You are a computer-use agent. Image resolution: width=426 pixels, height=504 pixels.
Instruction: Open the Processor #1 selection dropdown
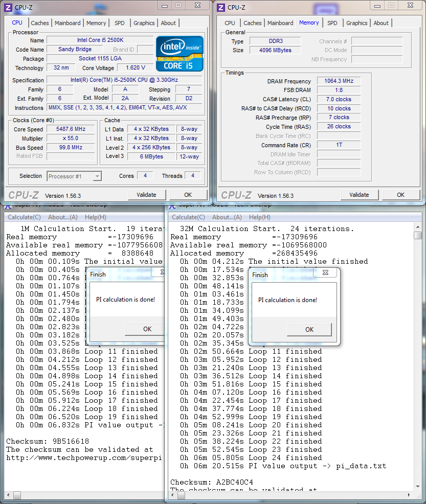[x=74, y=176]
